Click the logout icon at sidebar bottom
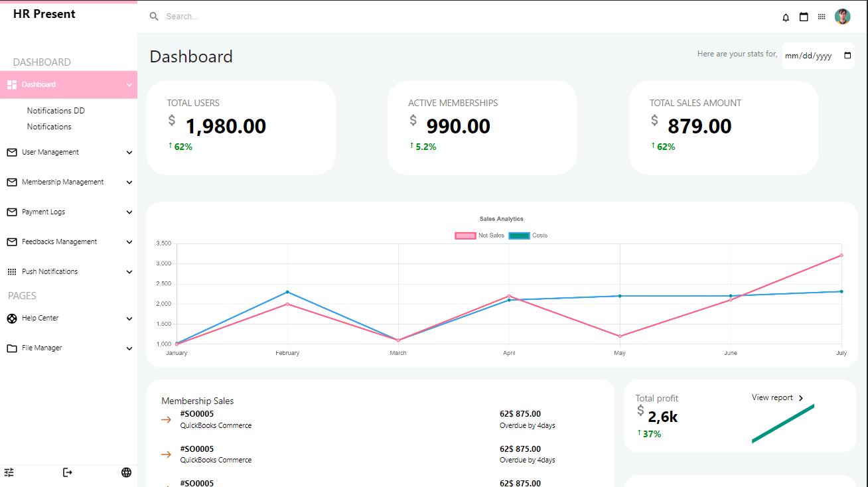The height and width of the screenshot is (487, 868). coord(67,472)
